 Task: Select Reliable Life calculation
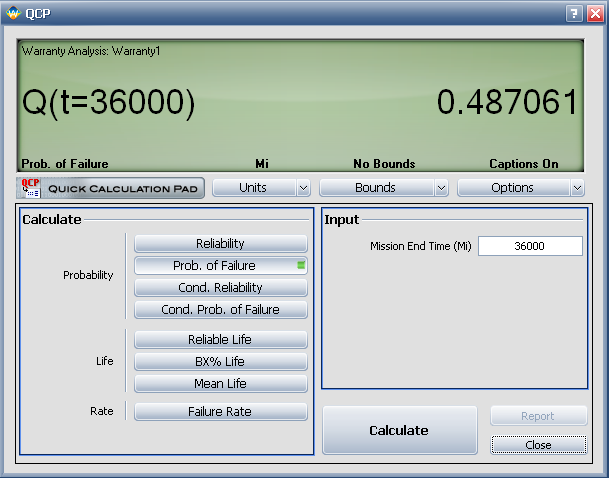click(220, 339)
